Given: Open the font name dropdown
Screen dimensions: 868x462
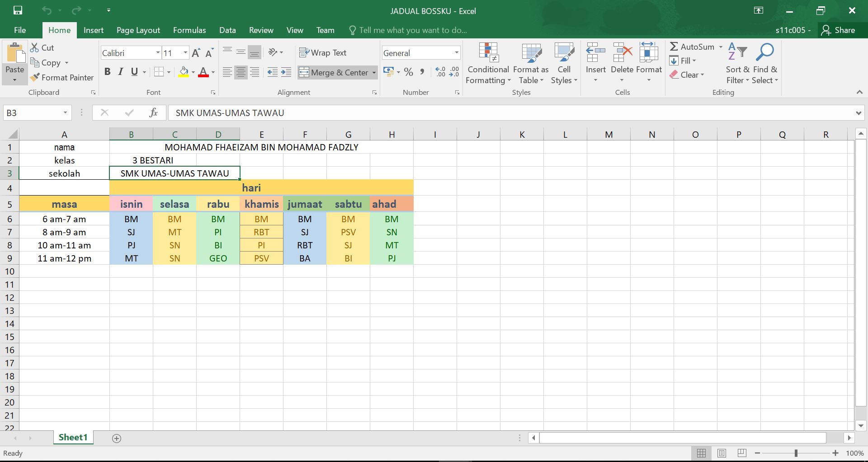Looking at the screenshot, I should click(158, 53).
